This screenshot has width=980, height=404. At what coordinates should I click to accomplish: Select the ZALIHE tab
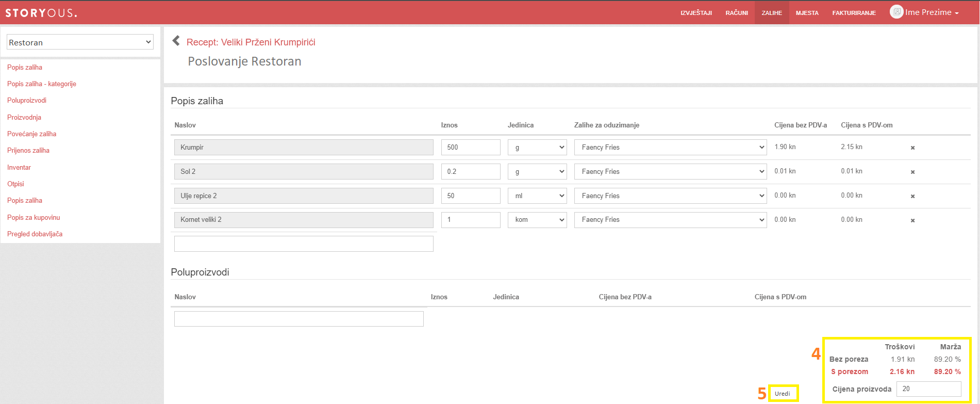pos(772,13)
